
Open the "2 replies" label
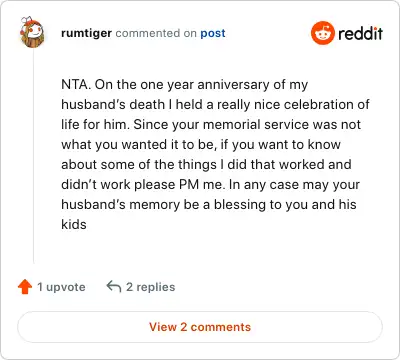point(150,287)
